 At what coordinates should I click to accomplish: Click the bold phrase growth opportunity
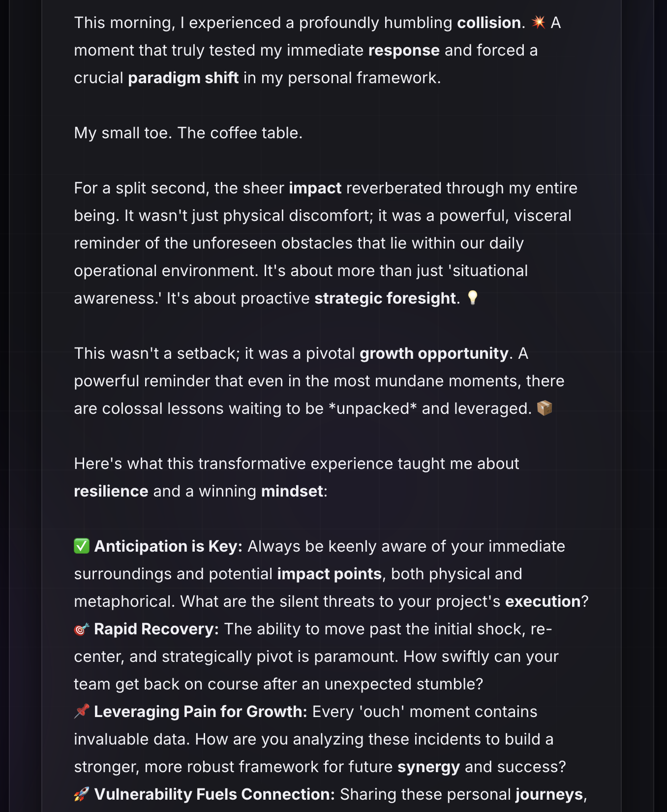(434, 353)
